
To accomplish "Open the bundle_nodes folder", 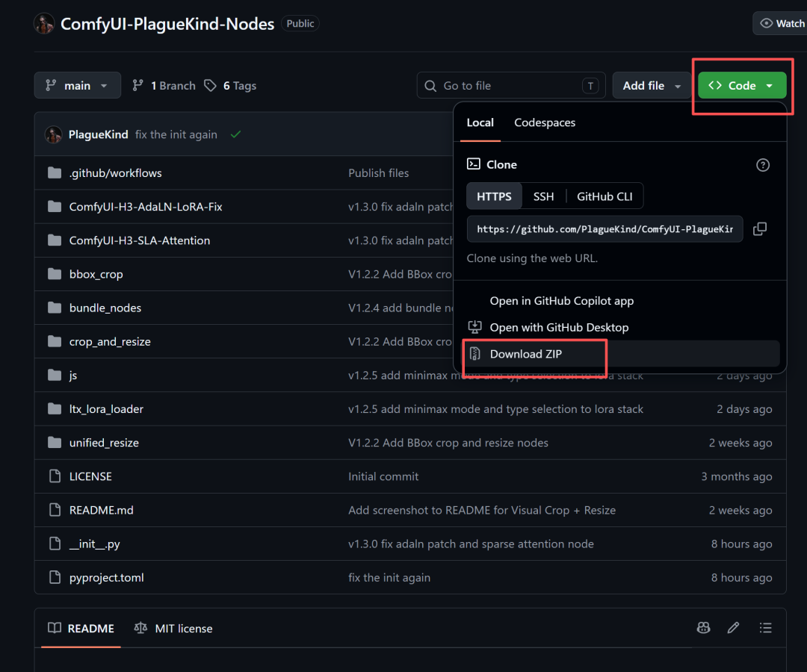I will coord(105,308).
